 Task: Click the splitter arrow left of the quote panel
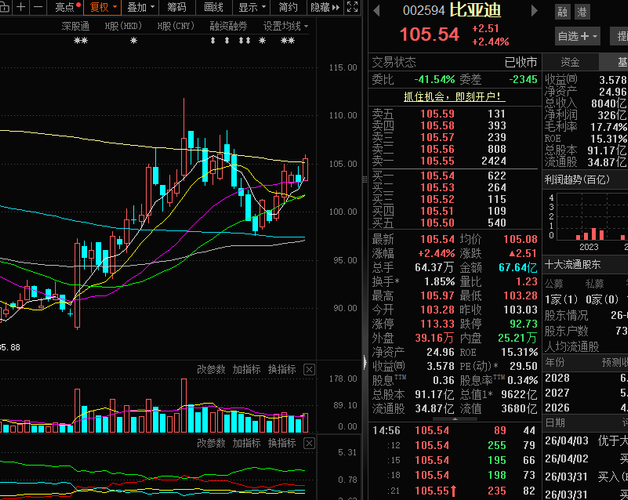365,362
